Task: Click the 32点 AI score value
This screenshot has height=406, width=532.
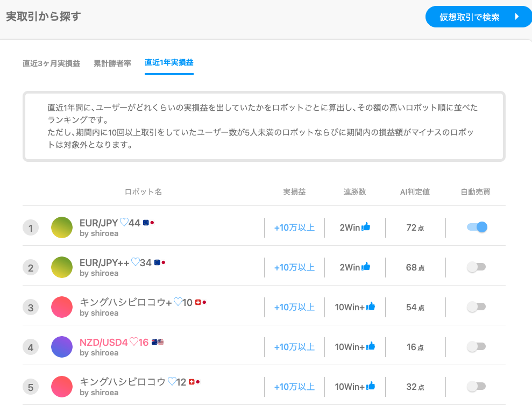Action: pos(415,387)
